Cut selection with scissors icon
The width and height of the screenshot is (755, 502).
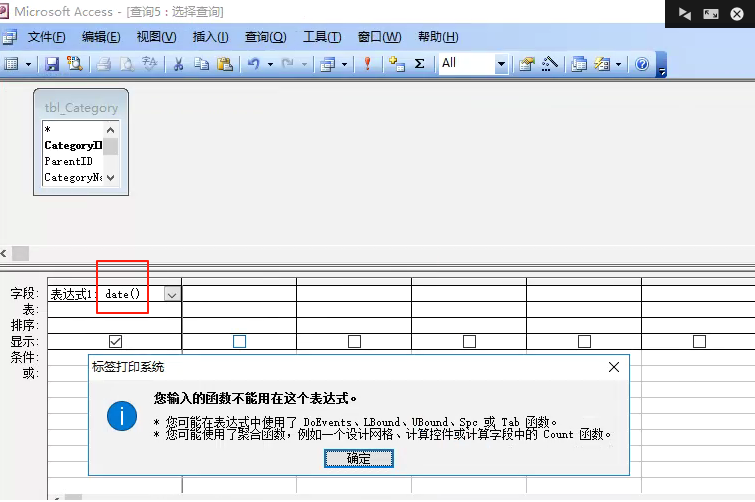tap(179, 64)
